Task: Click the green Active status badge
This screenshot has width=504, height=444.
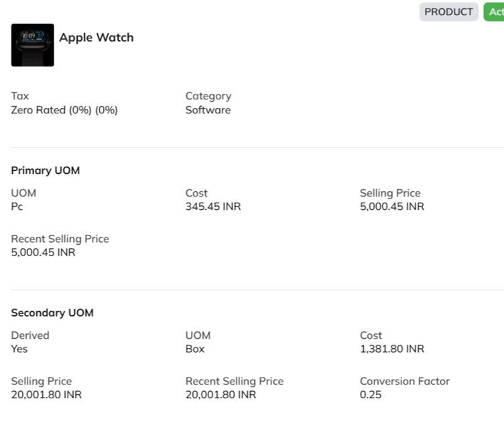Action: point(495,12)
